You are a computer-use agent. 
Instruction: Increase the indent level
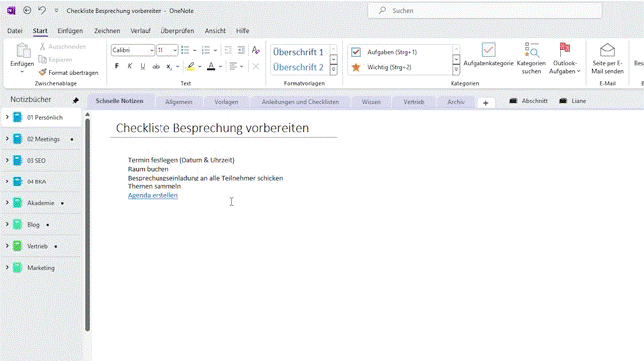coord(241,50)
